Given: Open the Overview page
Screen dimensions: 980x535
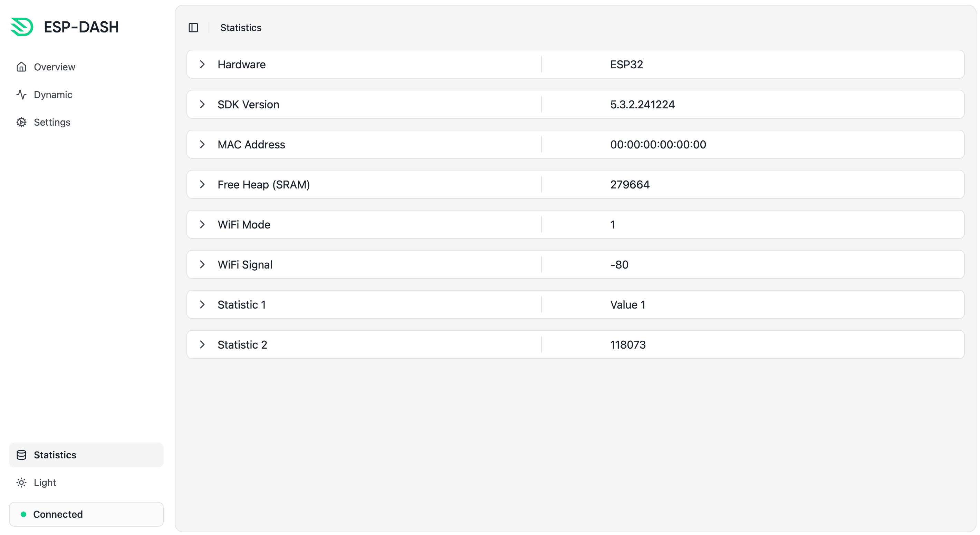Looking at the screenshot, I should click(86, 67).
